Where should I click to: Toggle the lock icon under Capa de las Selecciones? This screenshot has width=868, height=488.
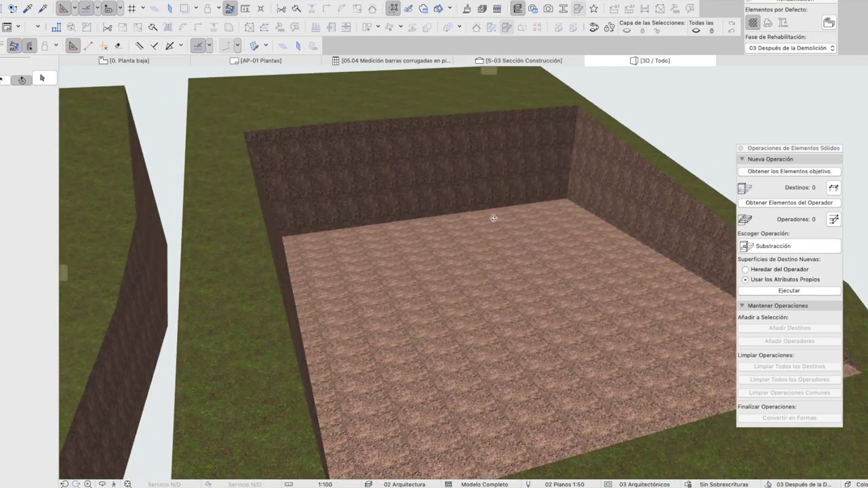(642, 31)
